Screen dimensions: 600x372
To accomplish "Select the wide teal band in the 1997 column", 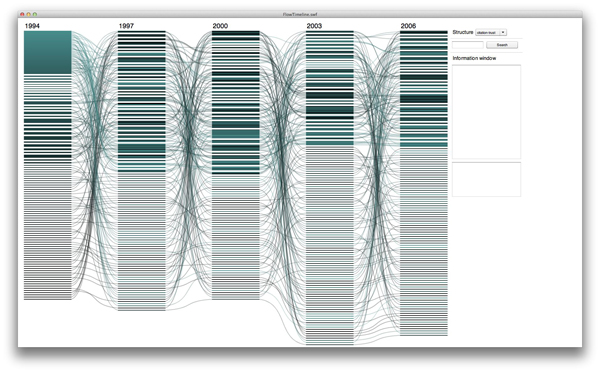I will tap(142, 148).
